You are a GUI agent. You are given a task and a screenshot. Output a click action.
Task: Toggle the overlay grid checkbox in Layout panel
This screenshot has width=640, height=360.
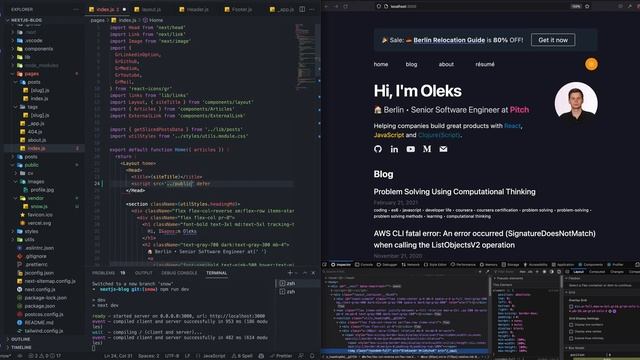tap(571, 306)
